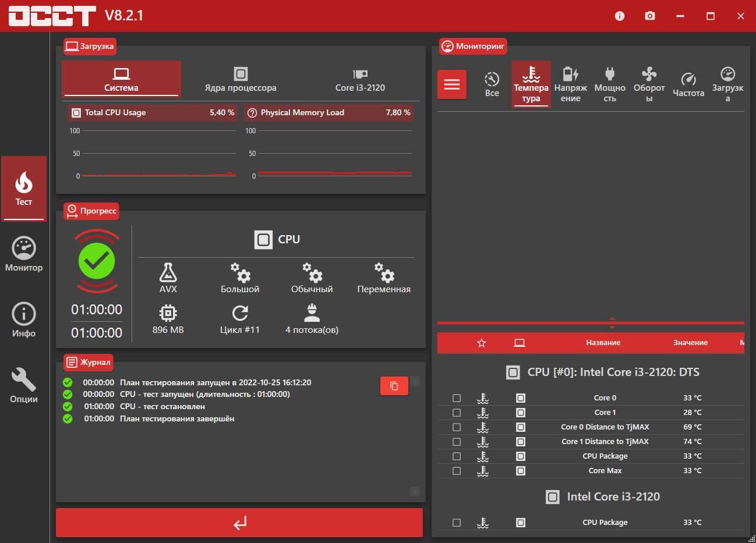756x543 pixels.
Task: Check Core 1 Distance to TjMAX checkbox
Action: [x=457, y=442]
